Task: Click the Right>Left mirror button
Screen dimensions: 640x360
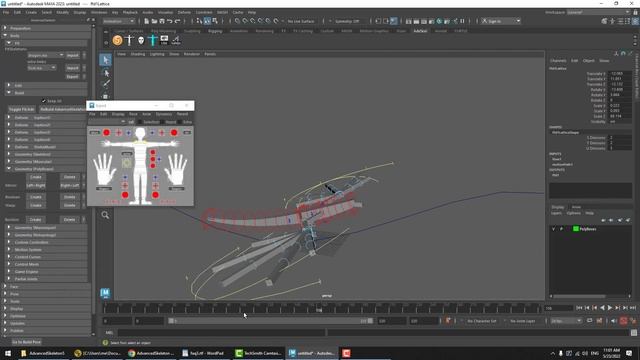Action: (x=70, y=185)
